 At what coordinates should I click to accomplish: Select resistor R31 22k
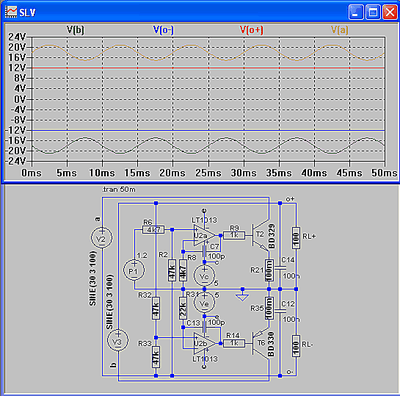point(183,308)
